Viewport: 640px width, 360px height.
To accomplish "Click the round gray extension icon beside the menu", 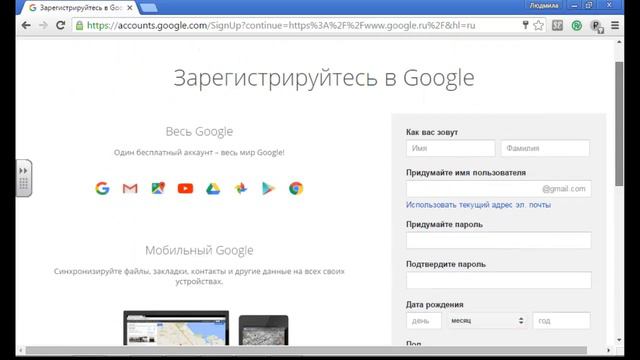I will tap(597, 26).
